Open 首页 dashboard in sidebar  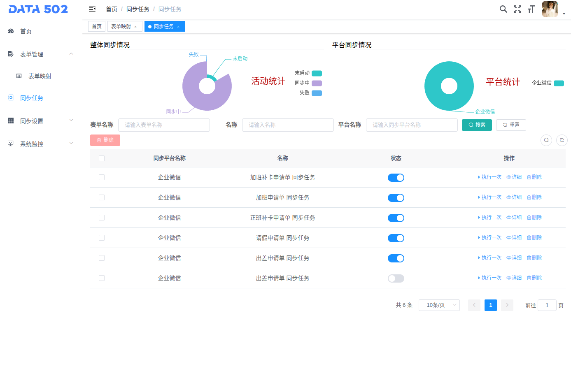pos(26,31)
